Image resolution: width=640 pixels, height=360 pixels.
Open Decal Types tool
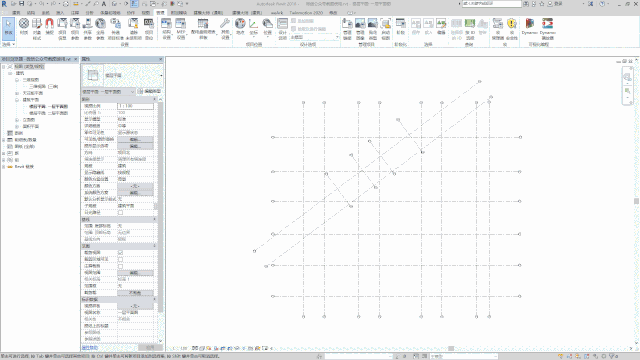(x=373, y=29)
